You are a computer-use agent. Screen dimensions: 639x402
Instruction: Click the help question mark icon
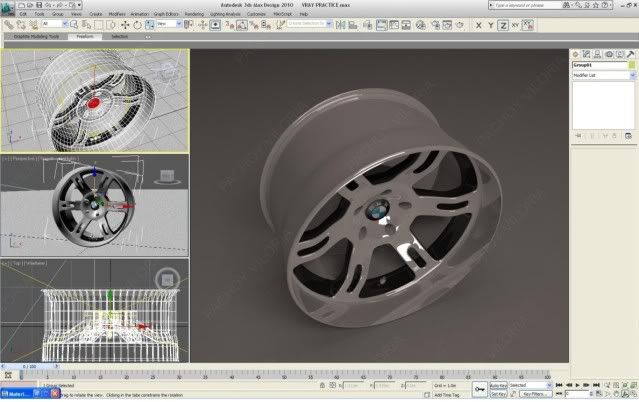click(x=605, y=5)
